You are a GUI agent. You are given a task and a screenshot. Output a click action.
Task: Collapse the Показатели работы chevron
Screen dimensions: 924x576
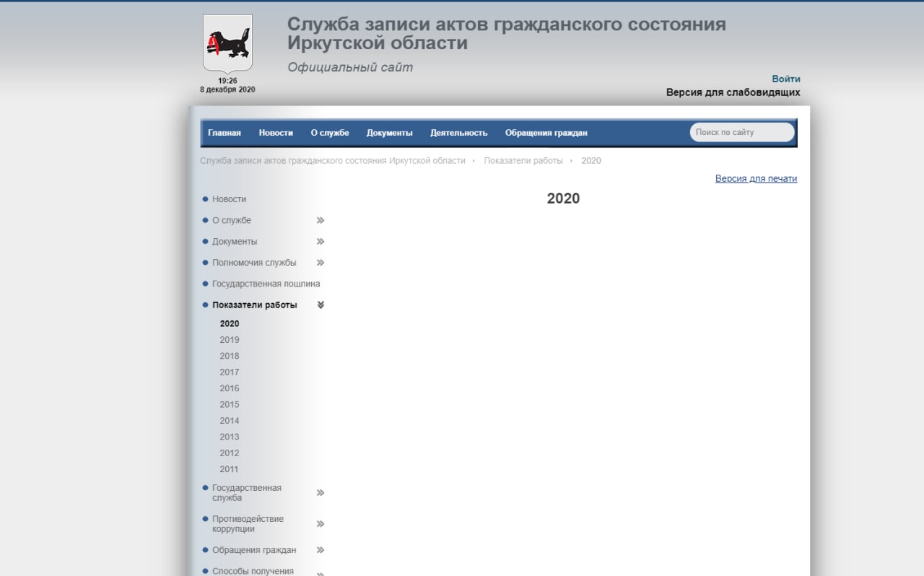point(321,305)
